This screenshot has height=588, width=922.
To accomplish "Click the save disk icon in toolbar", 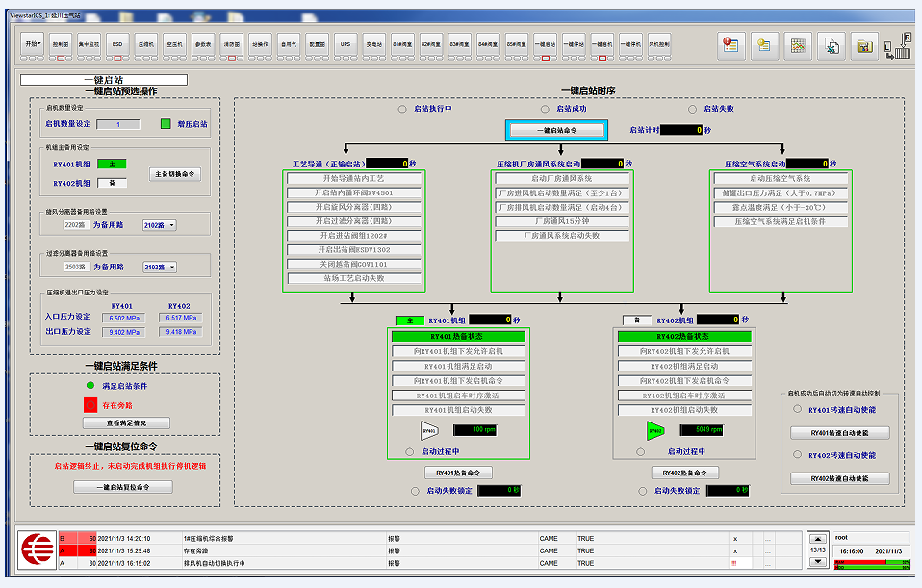I will click(864, 44).
